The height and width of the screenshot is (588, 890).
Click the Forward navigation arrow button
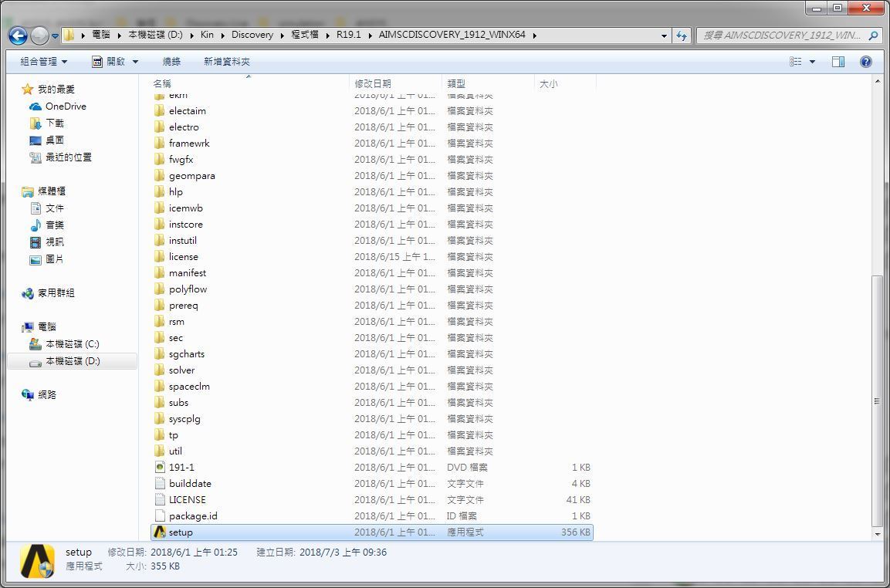coord(39,35)
